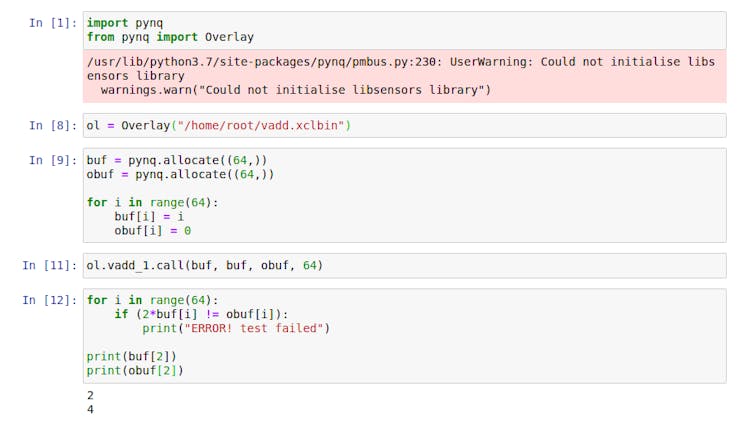Click the "from pynq import Overlay" line
This screenshot has height=425, width=740.
tap(170, 37)
